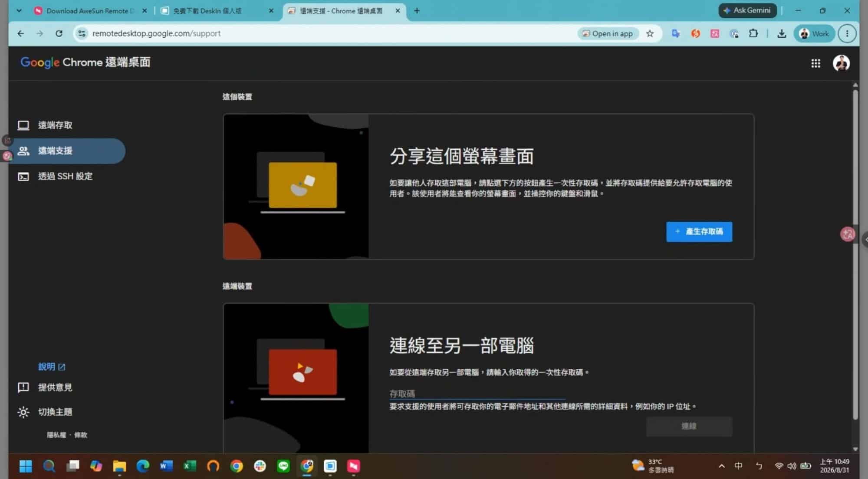The height and width of the screenshot is (479, 868).
Task: Click the page vertical scrollbar
Action: point(855,255)
